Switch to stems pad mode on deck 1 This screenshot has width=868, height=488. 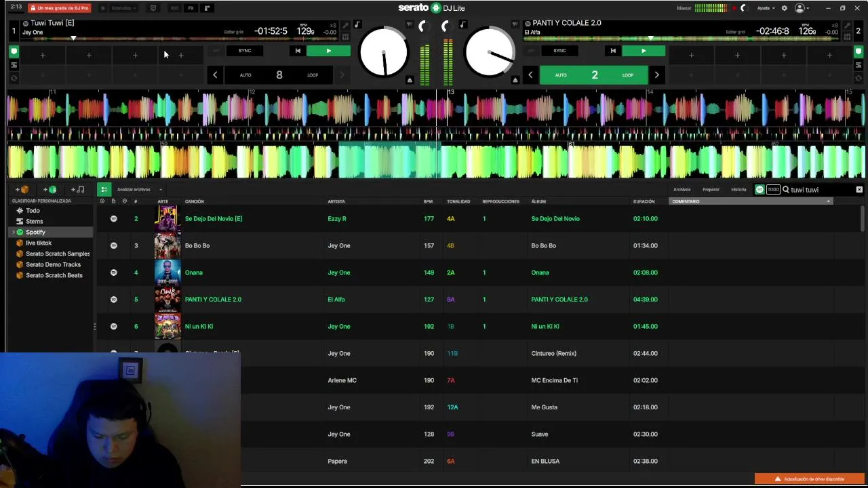(14, 65)
